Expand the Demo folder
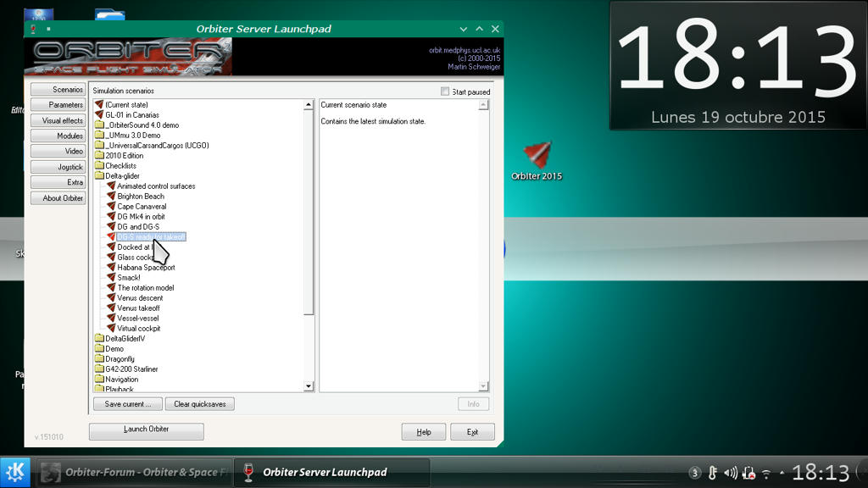 pos(99,348)
